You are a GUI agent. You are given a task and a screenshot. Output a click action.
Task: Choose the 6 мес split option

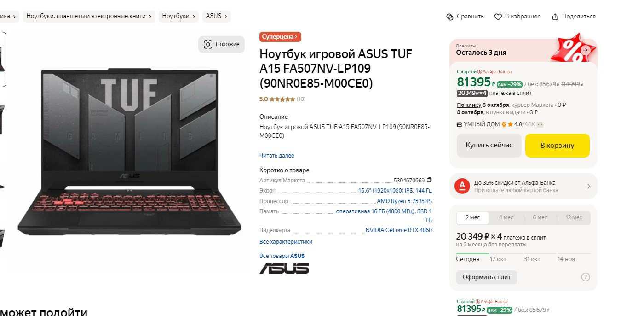coord(540,217)
